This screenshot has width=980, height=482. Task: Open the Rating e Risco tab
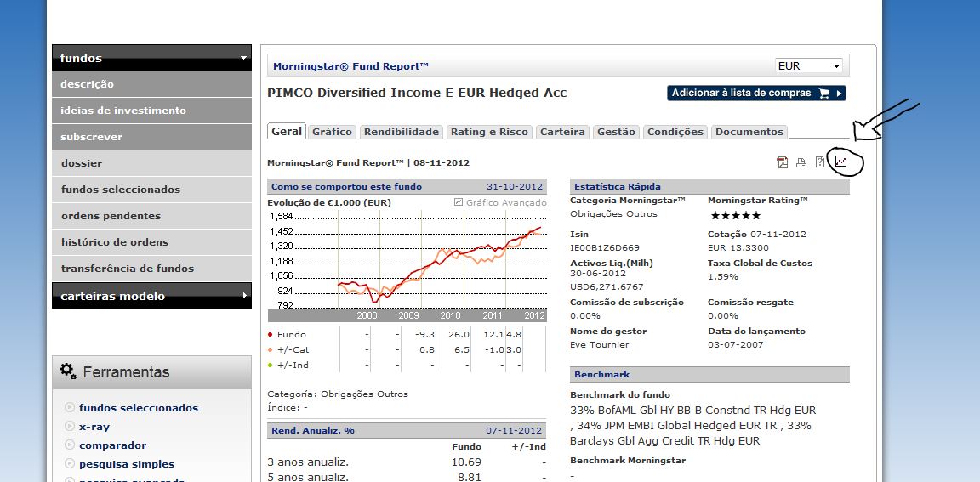[x=489, y=132]
